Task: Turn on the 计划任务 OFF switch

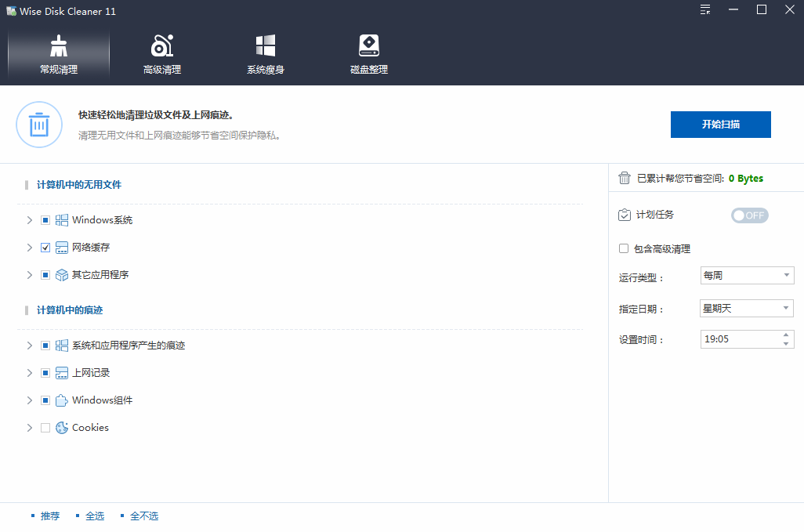Action: point(749,215)
